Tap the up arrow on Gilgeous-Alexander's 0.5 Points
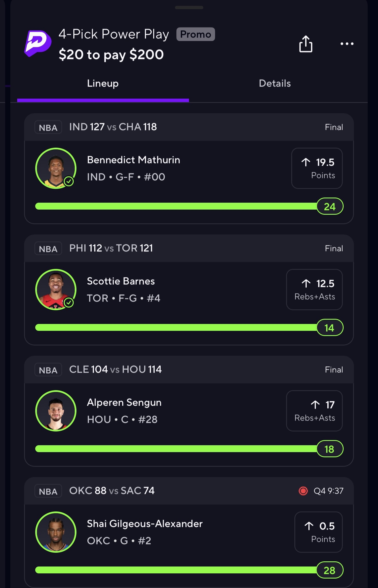 click(309, 526)
